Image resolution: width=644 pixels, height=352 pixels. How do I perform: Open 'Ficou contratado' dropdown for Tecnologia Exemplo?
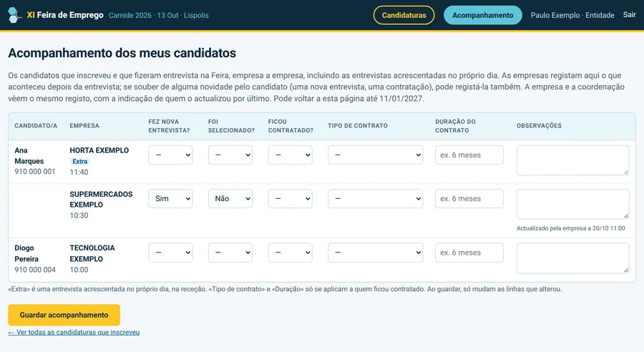coord(291,253)
